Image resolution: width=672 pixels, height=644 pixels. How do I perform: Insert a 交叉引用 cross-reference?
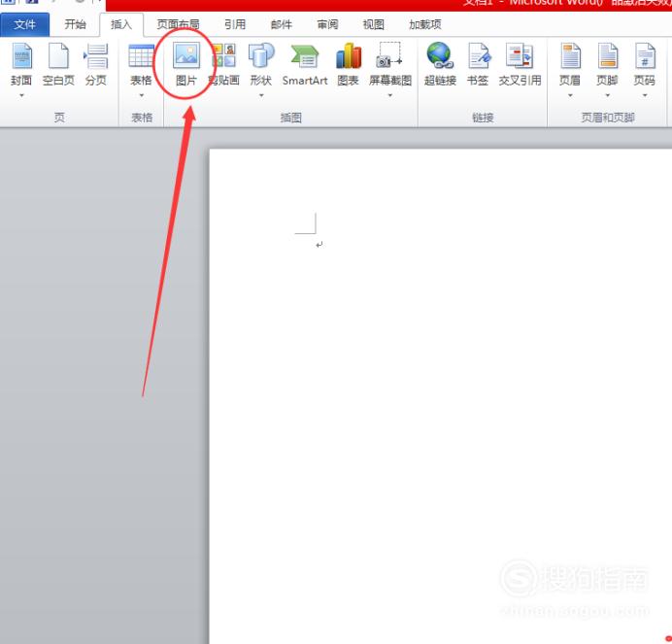pyautogui.click(x=520, y=64)
